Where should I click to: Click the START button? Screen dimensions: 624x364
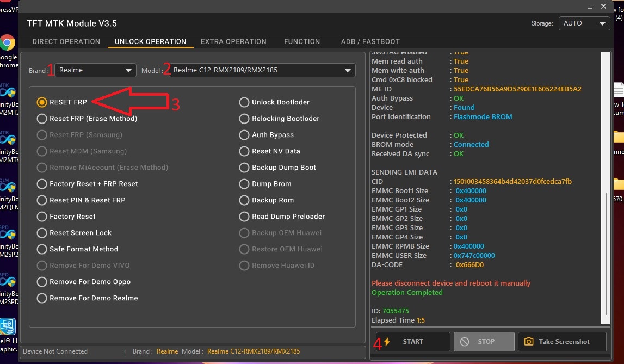pyautogui.click(x=413, y=342)
